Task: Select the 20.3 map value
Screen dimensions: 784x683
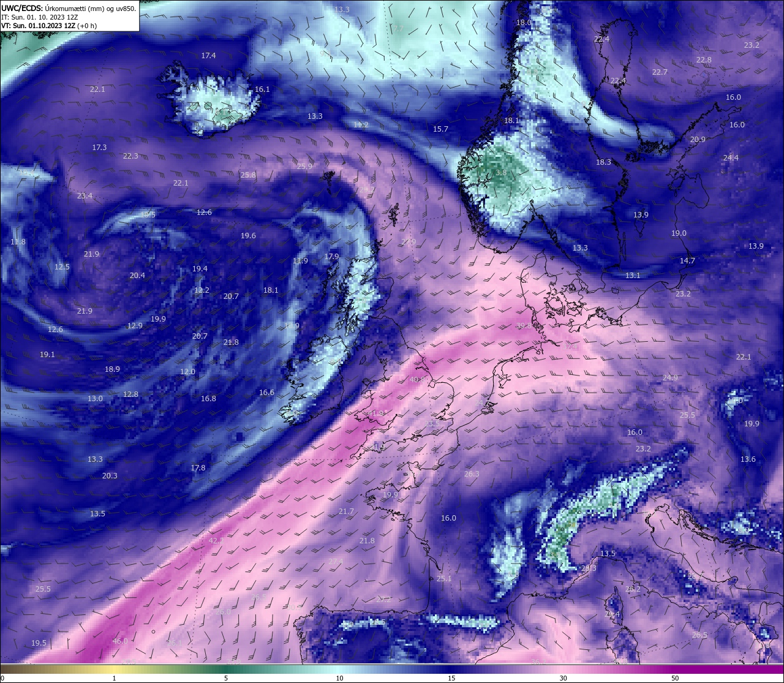Action: [x=110, y=476]
